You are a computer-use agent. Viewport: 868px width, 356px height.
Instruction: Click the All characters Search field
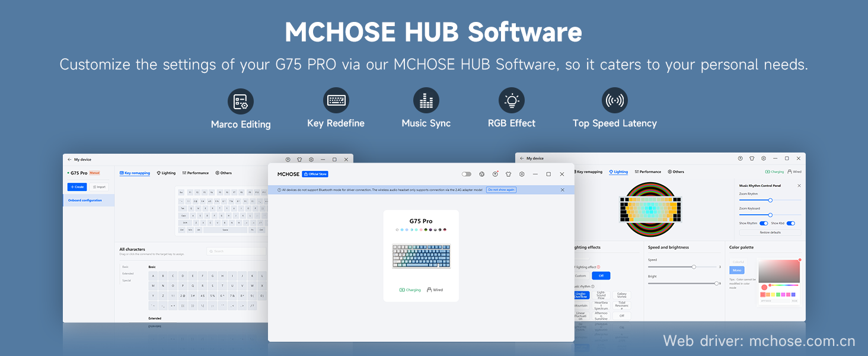(x=237, y=251)
